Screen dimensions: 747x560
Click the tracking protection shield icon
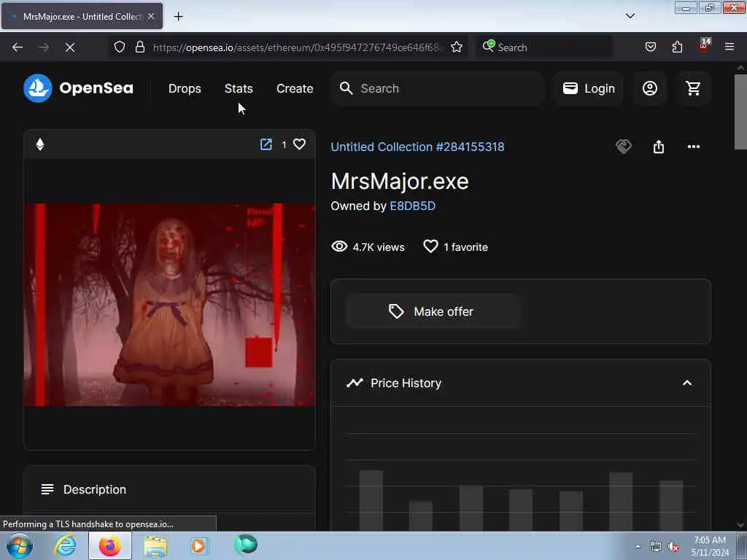120,47
